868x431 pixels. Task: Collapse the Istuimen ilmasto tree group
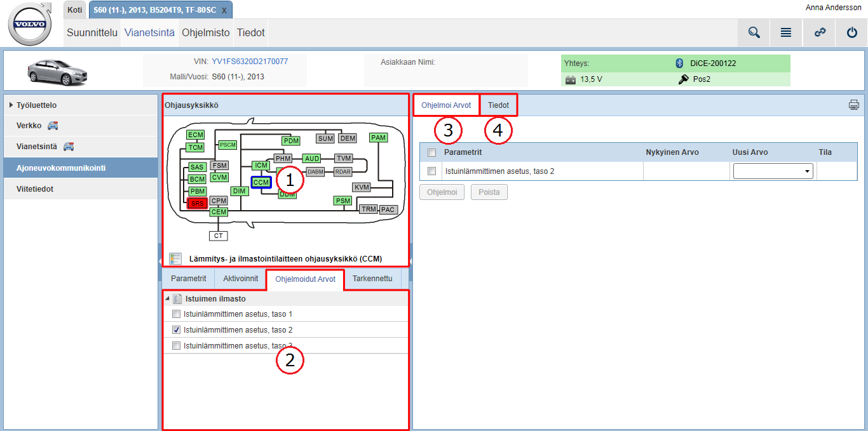pos(167,298)
